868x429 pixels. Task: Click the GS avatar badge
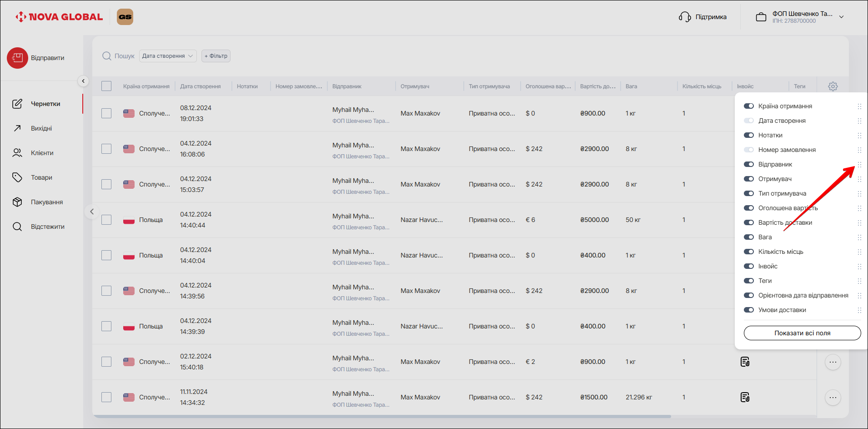tap(125, 17)
